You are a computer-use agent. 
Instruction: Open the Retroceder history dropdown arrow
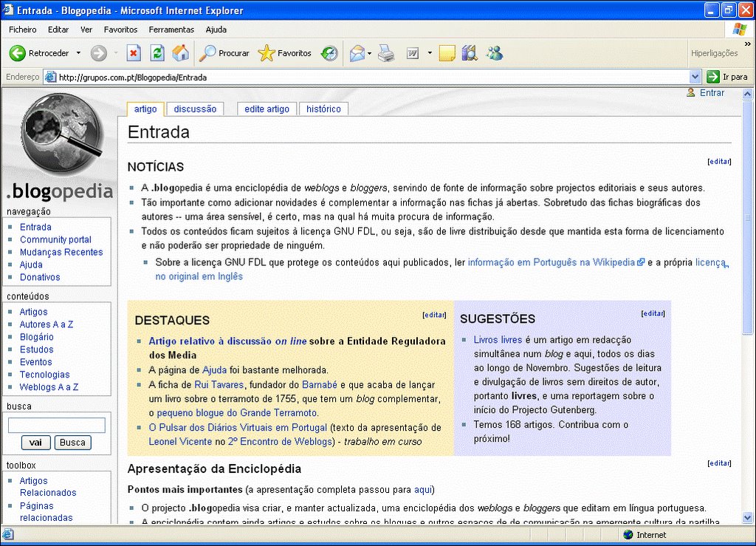point(78,53)
